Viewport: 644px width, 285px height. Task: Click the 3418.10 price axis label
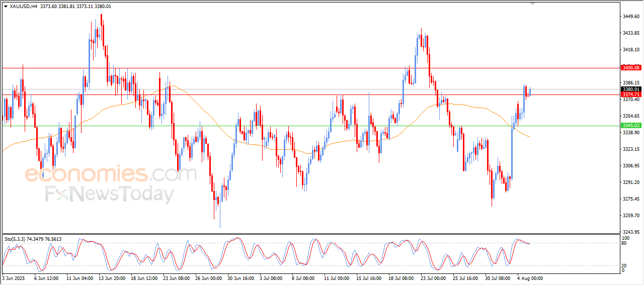(631, 49)
